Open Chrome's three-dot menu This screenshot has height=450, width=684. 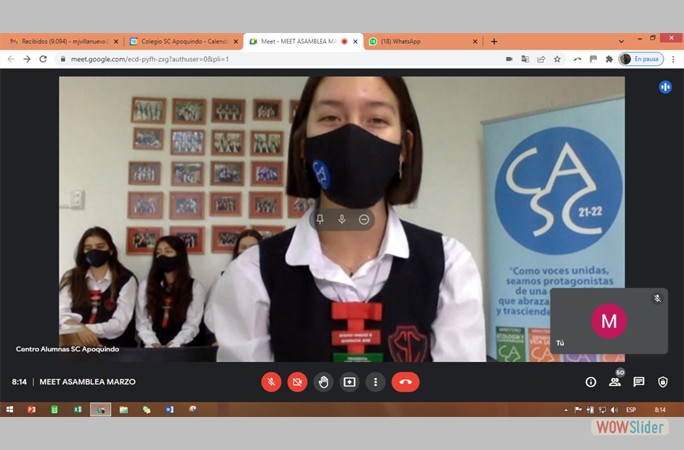tap(673, 59)
